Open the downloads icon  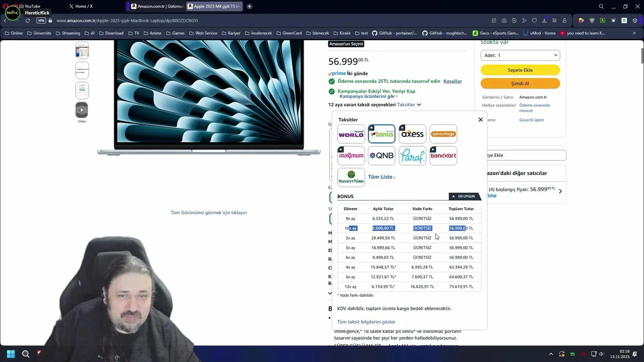pyautogui.click(x=544, y=21)
